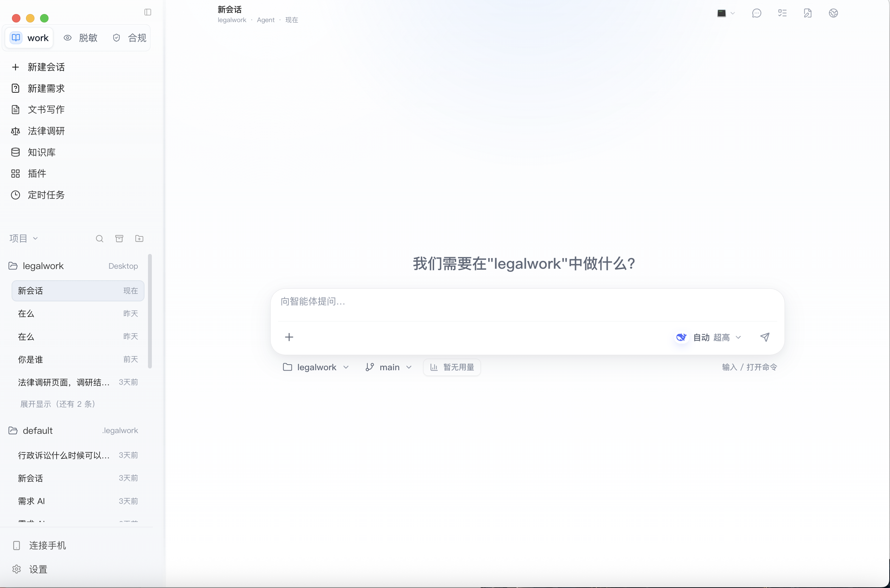Viewport: 890px width, 588px height.
Task: Open the 你是谁 conversation
Action: coord(78,359)
